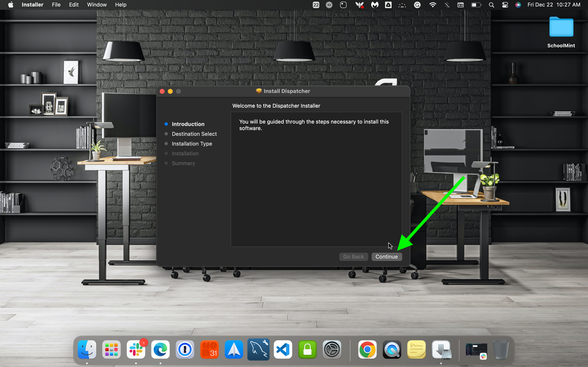Open System Settings gear icon
This screenshot has width=588, height=367.
pos(332,349)
